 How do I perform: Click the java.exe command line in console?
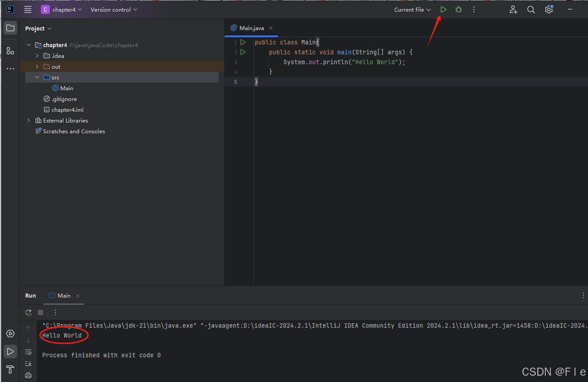(x=314, y=325)
